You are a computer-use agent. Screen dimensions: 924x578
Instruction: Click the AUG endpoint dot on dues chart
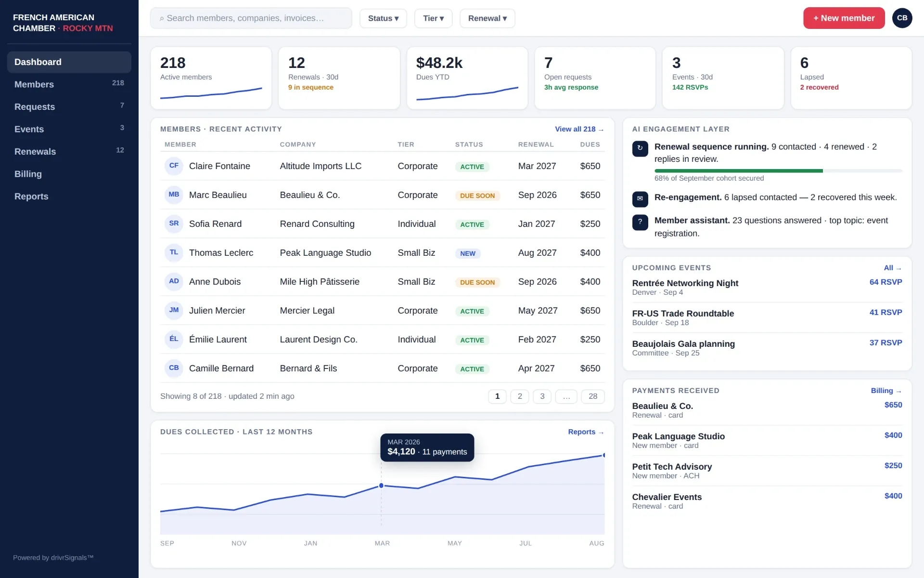pos(604,455)
